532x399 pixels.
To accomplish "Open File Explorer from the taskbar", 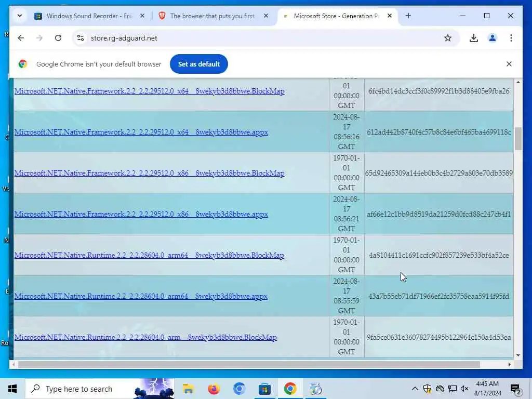I will point(188,389).
